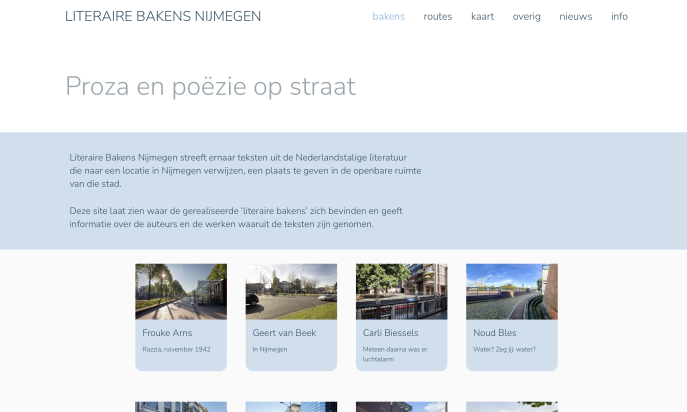
Task: Open the Noud Bles card photo
Action: (512, 291)
